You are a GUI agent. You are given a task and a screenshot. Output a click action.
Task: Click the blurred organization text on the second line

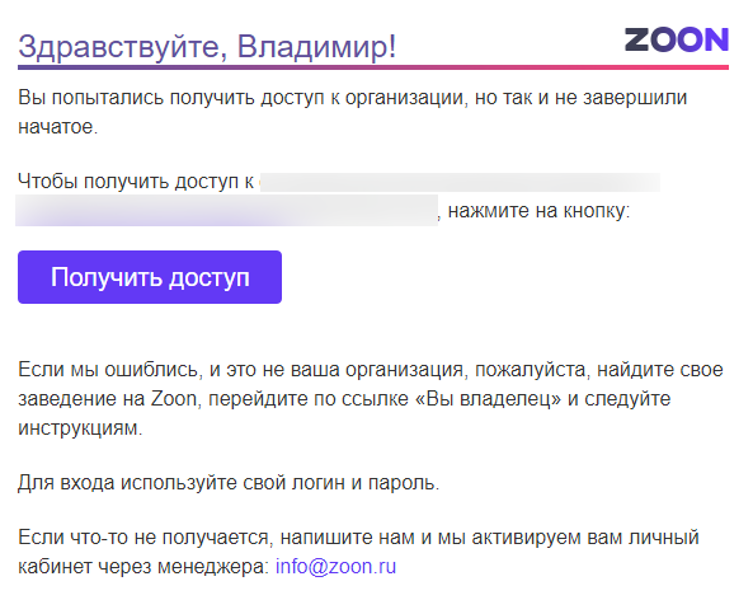[x=227, y=211]
